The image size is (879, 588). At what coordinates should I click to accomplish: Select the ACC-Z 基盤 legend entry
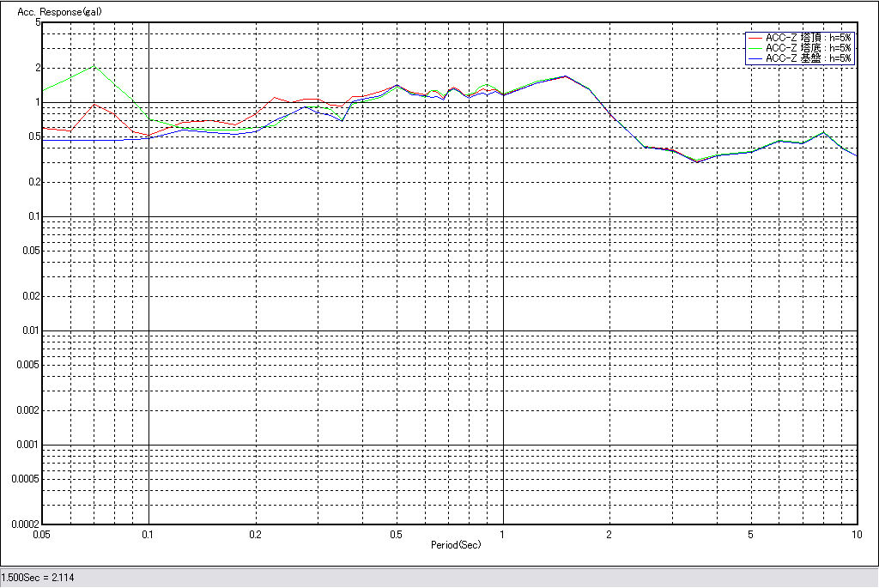pos(808,59)
